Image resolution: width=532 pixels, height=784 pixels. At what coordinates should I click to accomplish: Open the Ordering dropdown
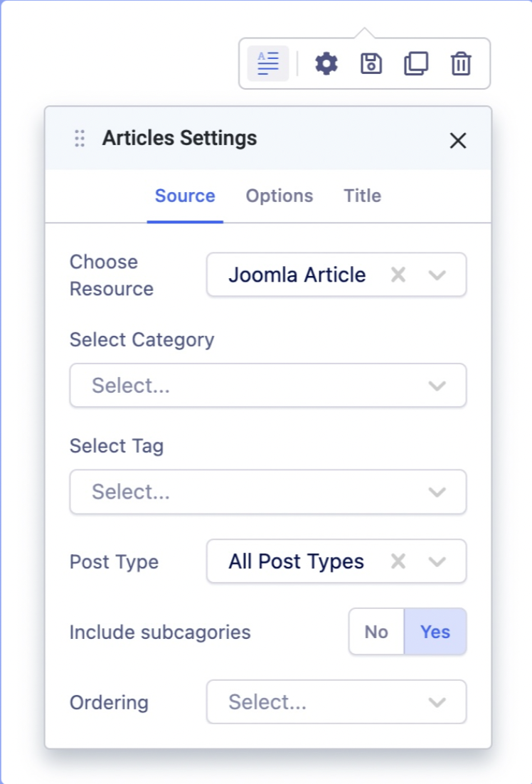click(336, 702)
